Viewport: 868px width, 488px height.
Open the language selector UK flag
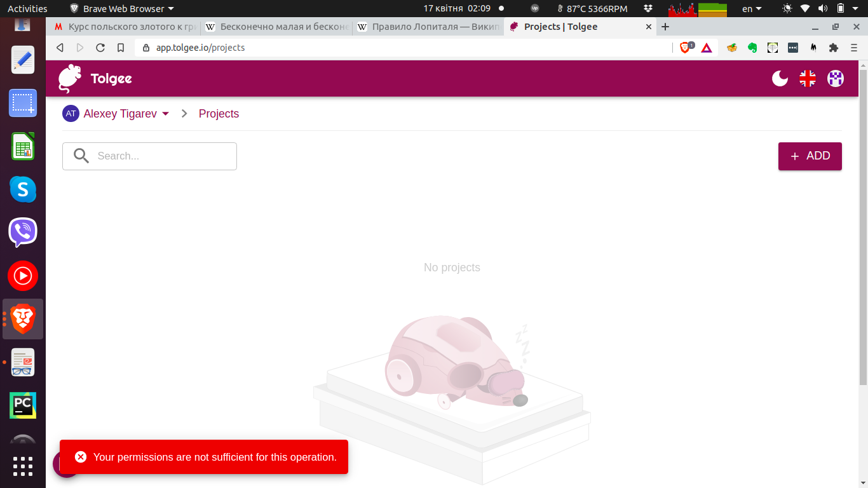tap(808, 79)
